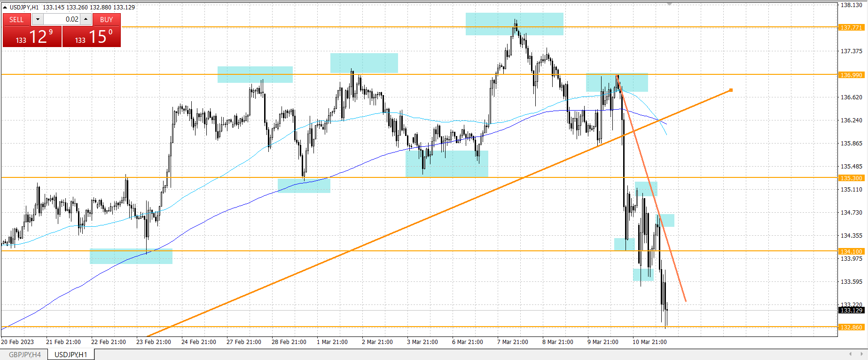The height and width of the screenshot is (360, 868).
Task: Click the current price 133.129 axis label
Action: click(852, 310)
